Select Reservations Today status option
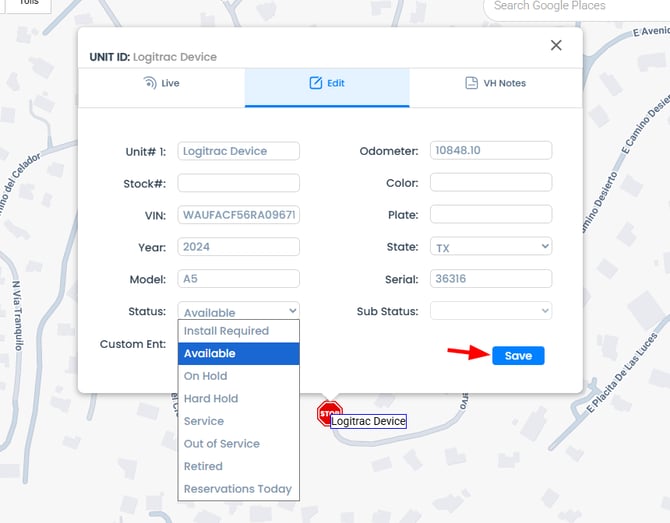 click(x=238, y=489)
